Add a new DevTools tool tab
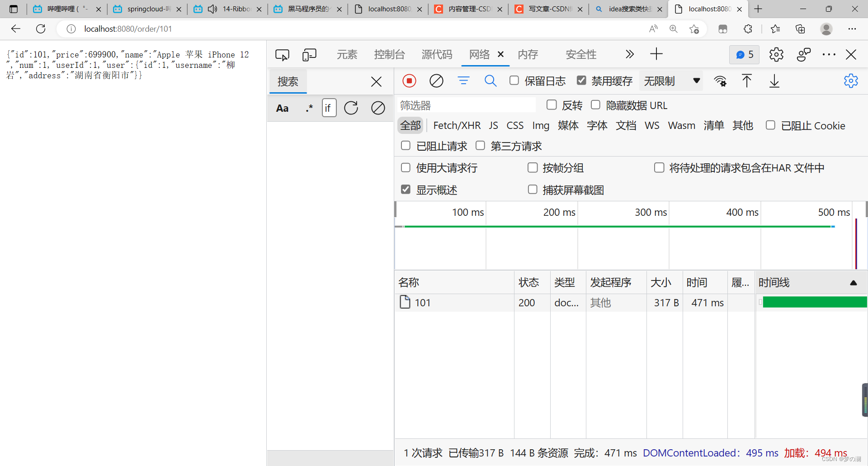This screenshot has height=466, width=868. [x=656, y=54]
